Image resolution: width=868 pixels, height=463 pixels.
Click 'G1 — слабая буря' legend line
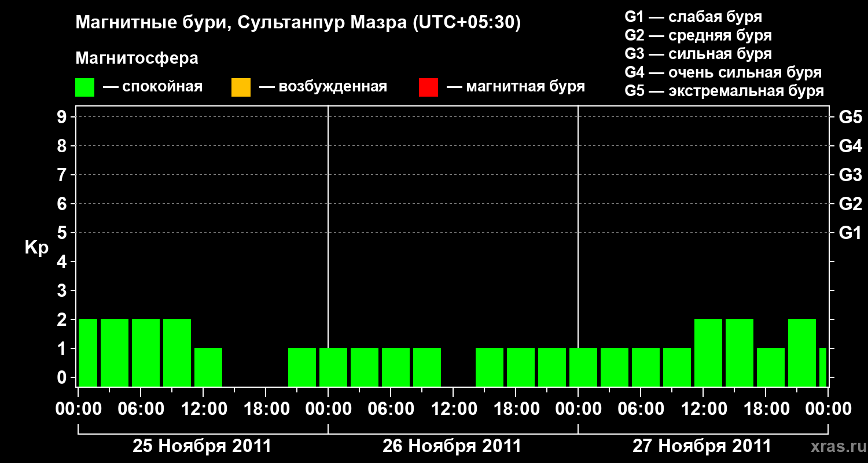693,17
